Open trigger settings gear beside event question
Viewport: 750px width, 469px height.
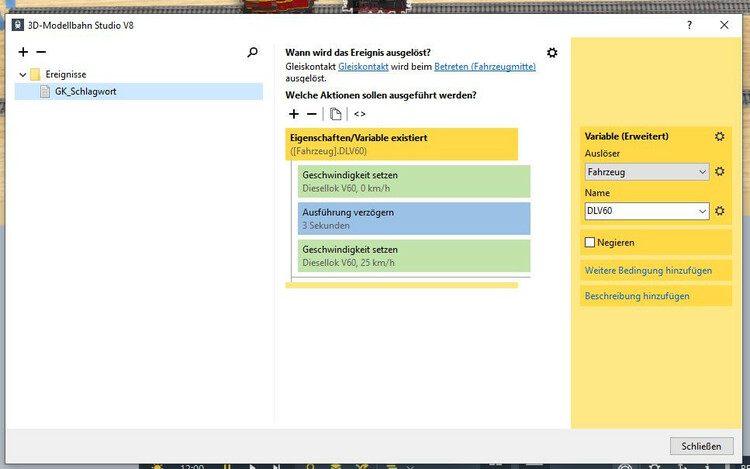[x=552, y=53]
